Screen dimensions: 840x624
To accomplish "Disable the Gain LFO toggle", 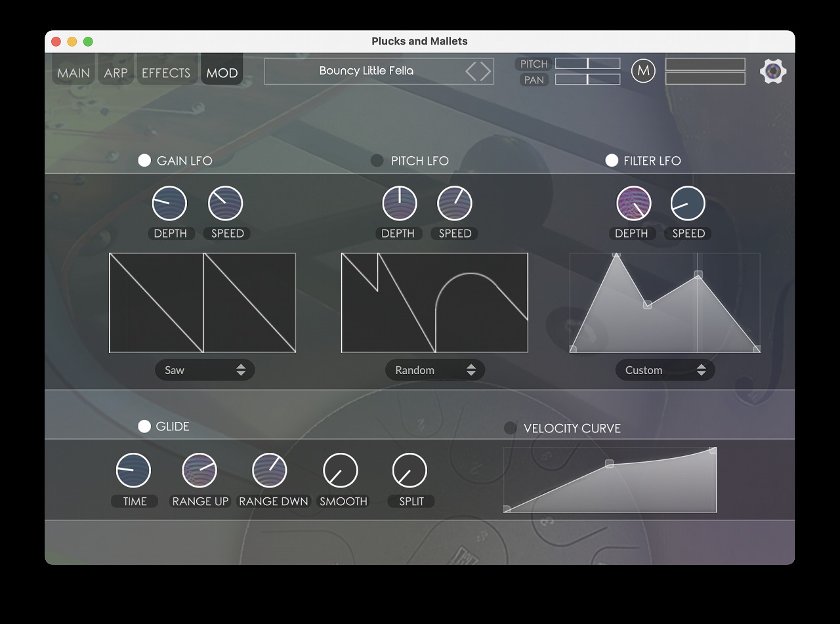I will click(144, 161).
